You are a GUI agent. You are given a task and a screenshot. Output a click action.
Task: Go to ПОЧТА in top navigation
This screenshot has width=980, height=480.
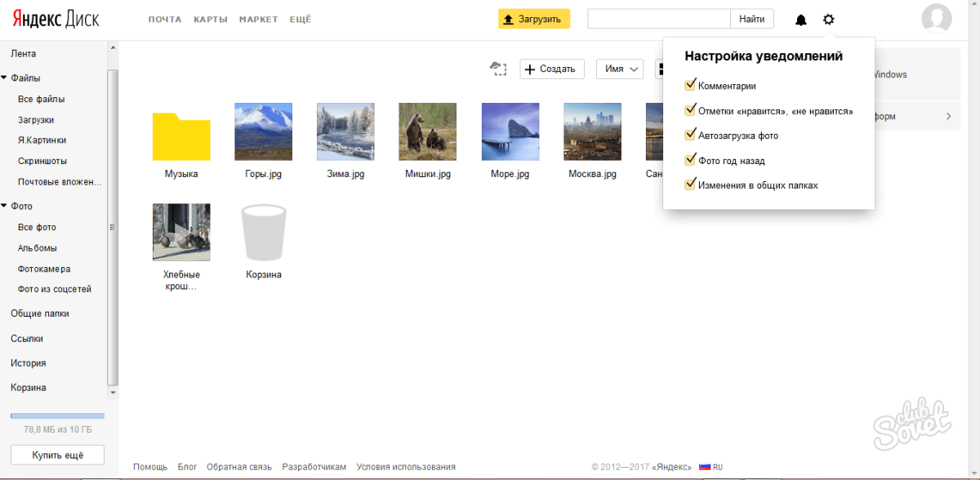point(165,20)
